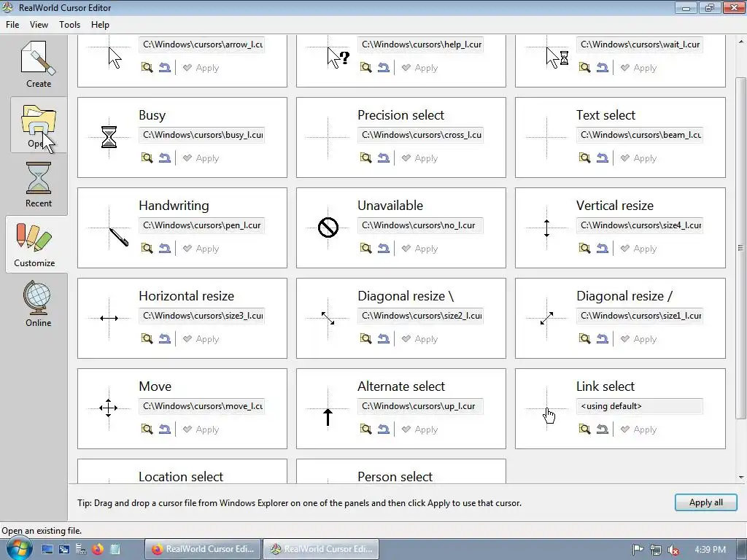
Task: Switch to the Firefox RealWorld Cursor Edi... taskbar window
Action: click(203, 550)
